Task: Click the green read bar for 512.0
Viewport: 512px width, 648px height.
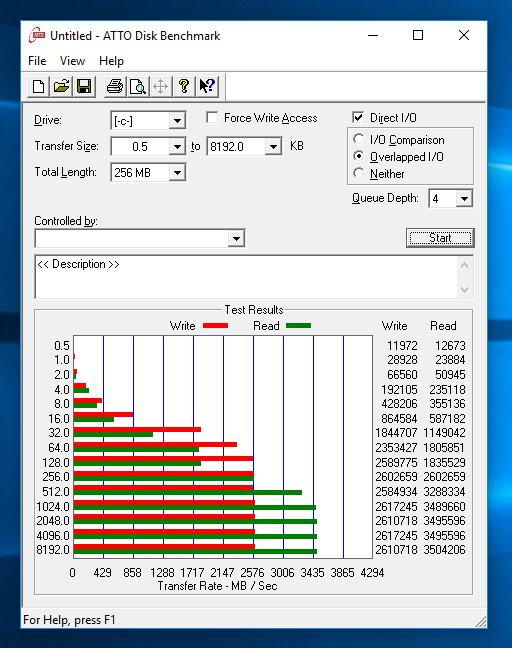Action: (x=188, y=492)
